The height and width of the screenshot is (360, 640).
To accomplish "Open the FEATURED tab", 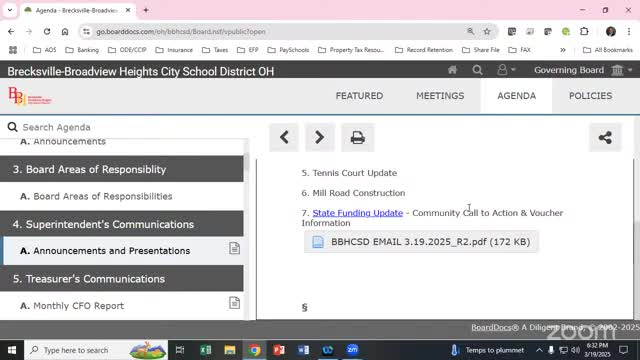I will tap(359, 96).
